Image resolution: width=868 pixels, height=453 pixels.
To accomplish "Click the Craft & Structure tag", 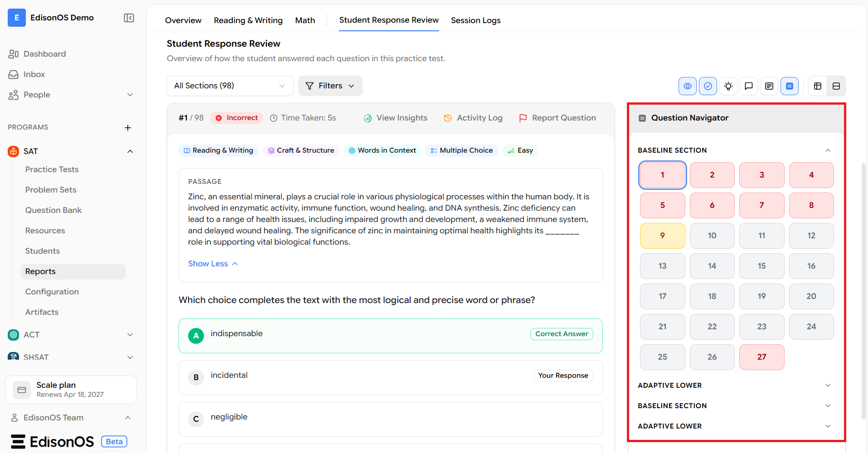I will (301, 150).
